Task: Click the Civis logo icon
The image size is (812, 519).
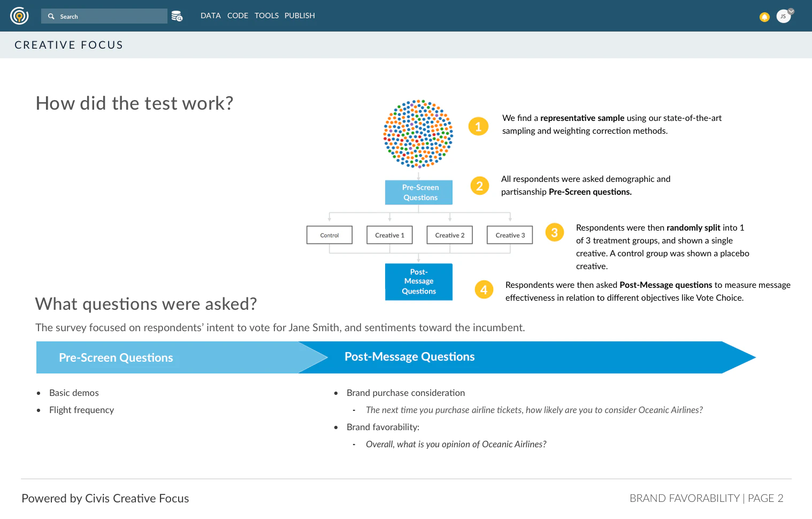Action: coord(19,16)
